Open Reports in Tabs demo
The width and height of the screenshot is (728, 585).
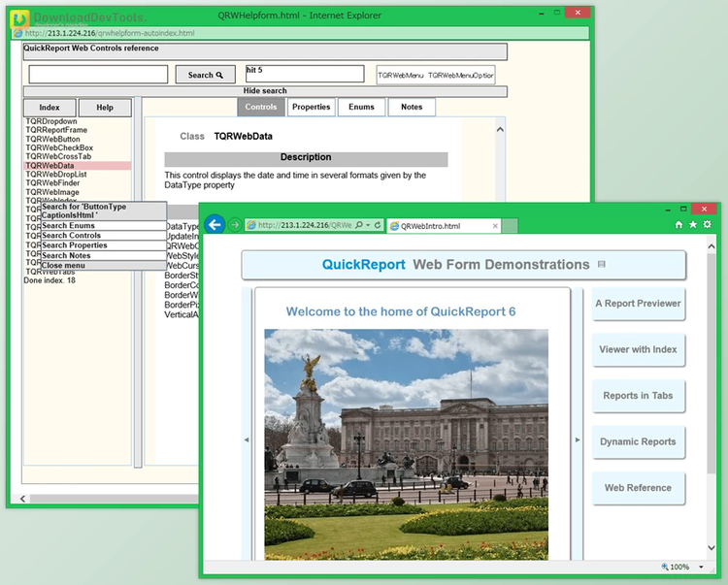coord(638,396)
